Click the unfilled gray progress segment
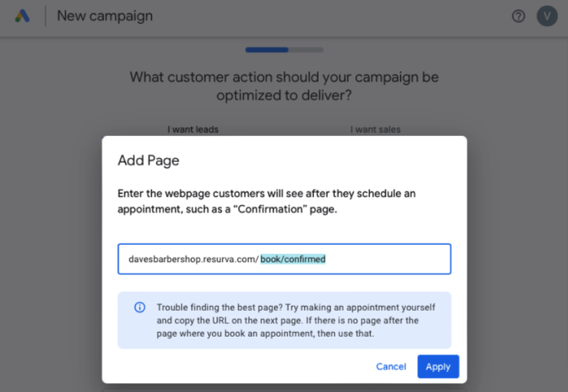Image resolution: width=568 pixels, height=392 pixels. point(306,50)
